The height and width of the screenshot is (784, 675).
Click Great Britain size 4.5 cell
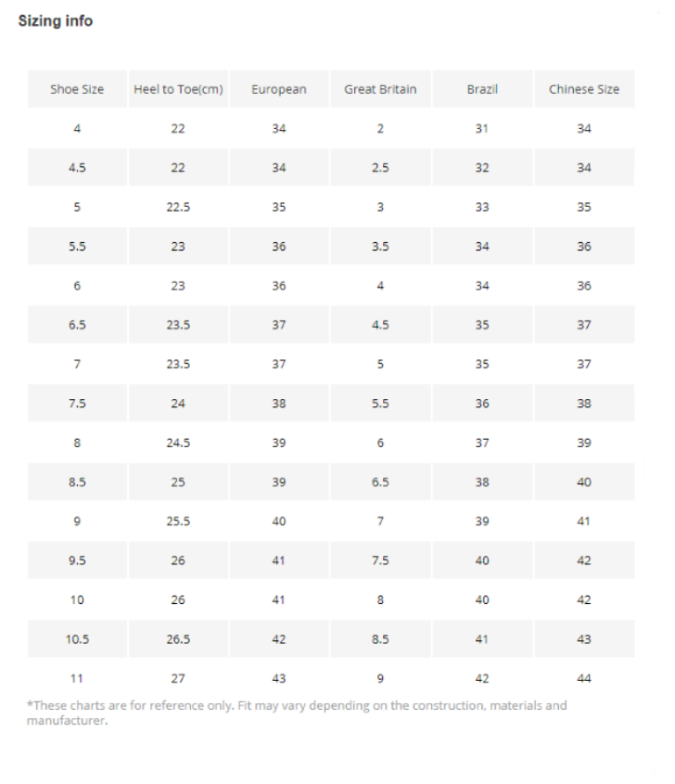(380, 325)
